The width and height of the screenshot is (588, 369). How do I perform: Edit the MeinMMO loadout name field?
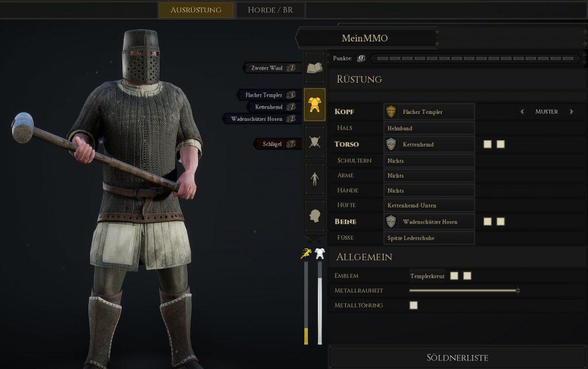(x=365, y=38)
